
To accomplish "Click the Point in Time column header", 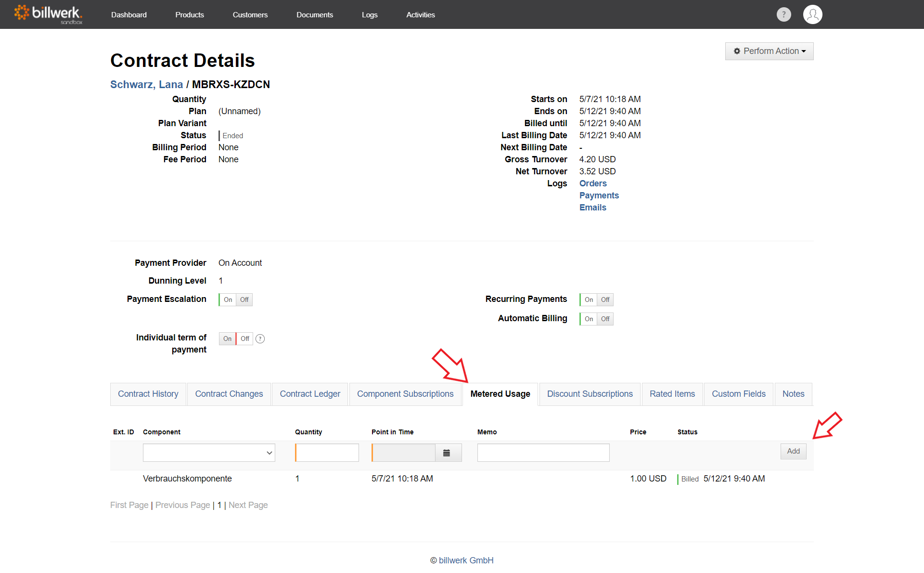I will (393, 432).
